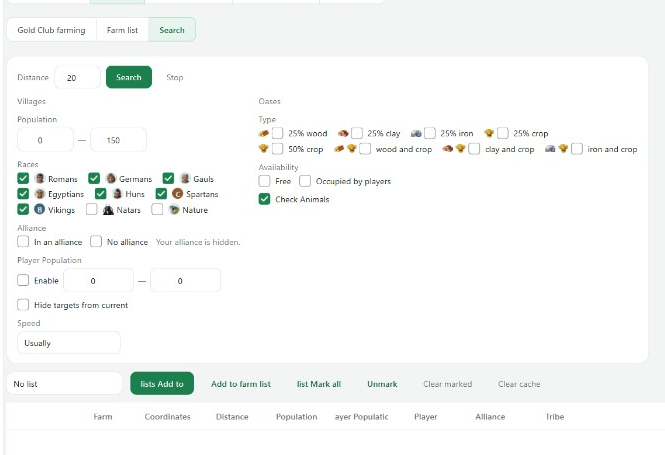Open the Speed dropdown showing Usually
665x455 pixels.
point(69,343)
